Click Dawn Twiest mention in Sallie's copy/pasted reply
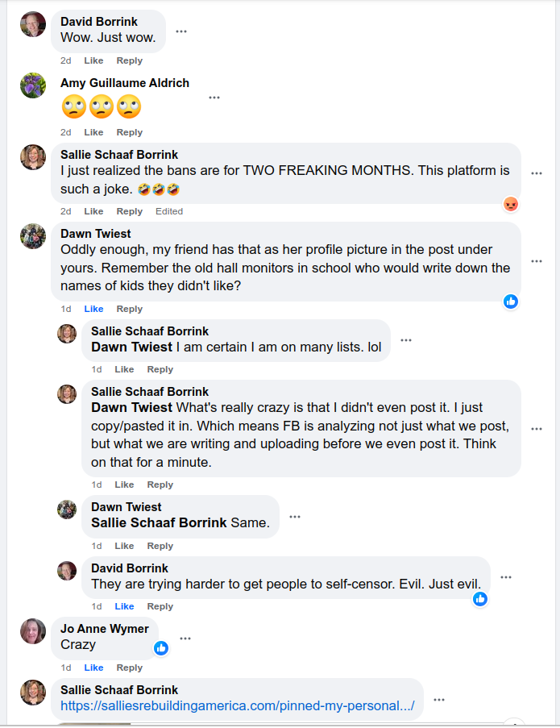This screenshot has width=560, height=728. tap(131, 407)
